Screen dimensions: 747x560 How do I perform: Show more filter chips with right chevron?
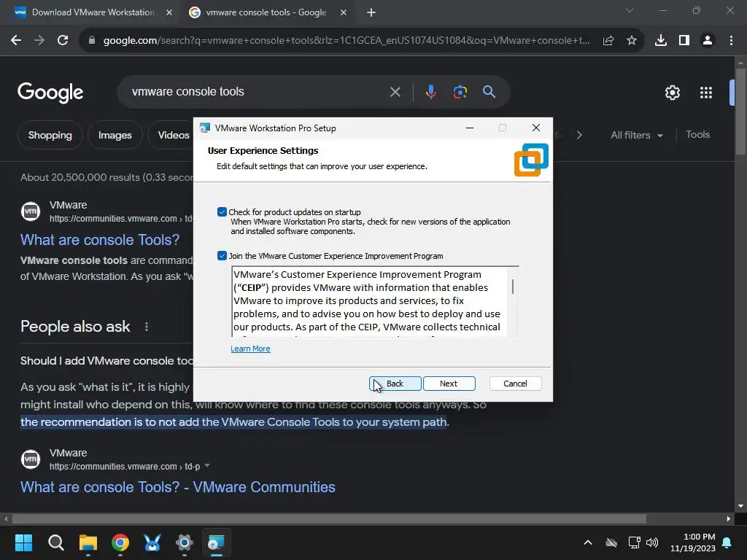579,135
